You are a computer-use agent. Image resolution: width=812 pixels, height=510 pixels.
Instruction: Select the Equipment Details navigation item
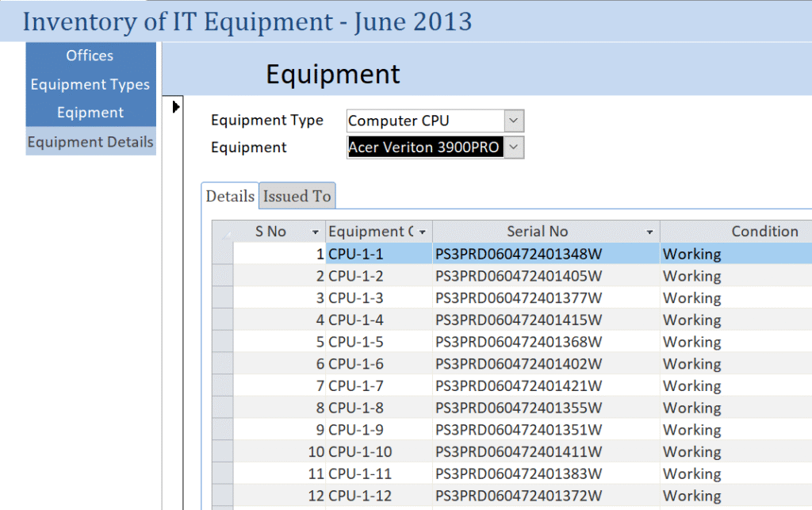[90, 142]
